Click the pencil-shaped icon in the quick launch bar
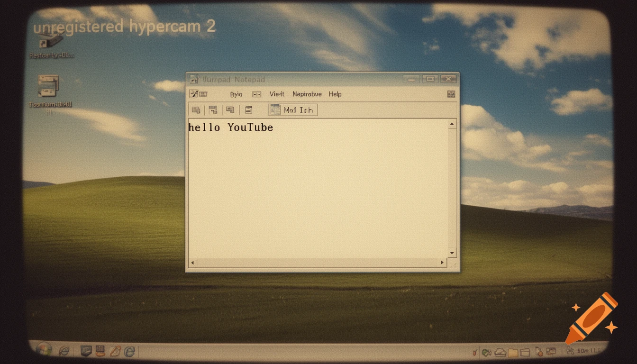The image size is (637, 364). pos(115,351)
